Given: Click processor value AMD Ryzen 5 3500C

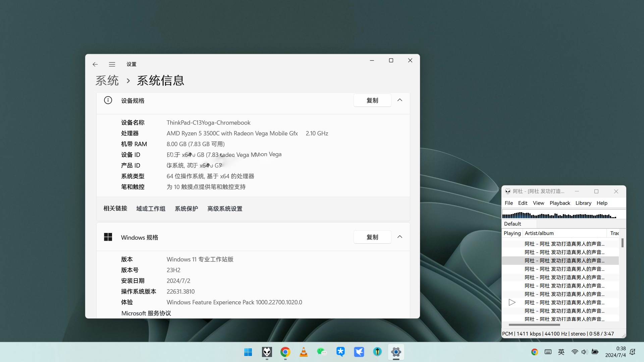Looking at the screenshot, I should [232, 133].
